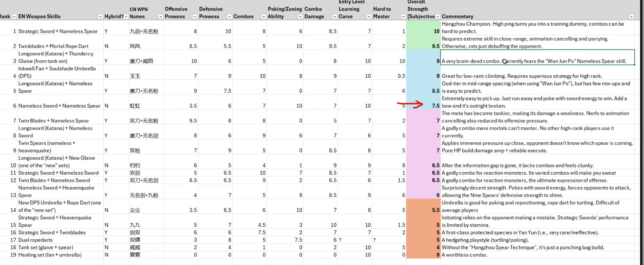The image size is (644, 265).
Task: Select the CN name cell '唐刀+威陌'
Action: point(146,57)
